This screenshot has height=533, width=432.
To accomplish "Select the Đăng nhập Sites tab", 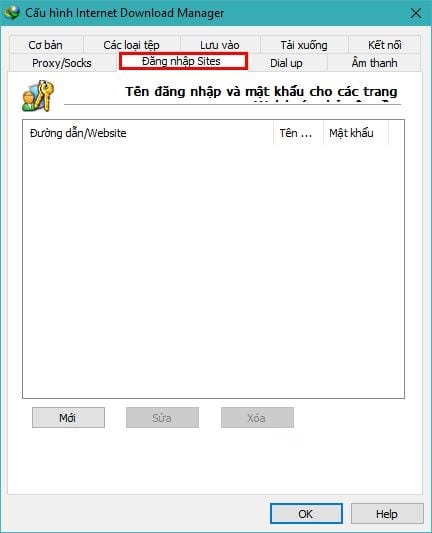I will coord(183,61).
